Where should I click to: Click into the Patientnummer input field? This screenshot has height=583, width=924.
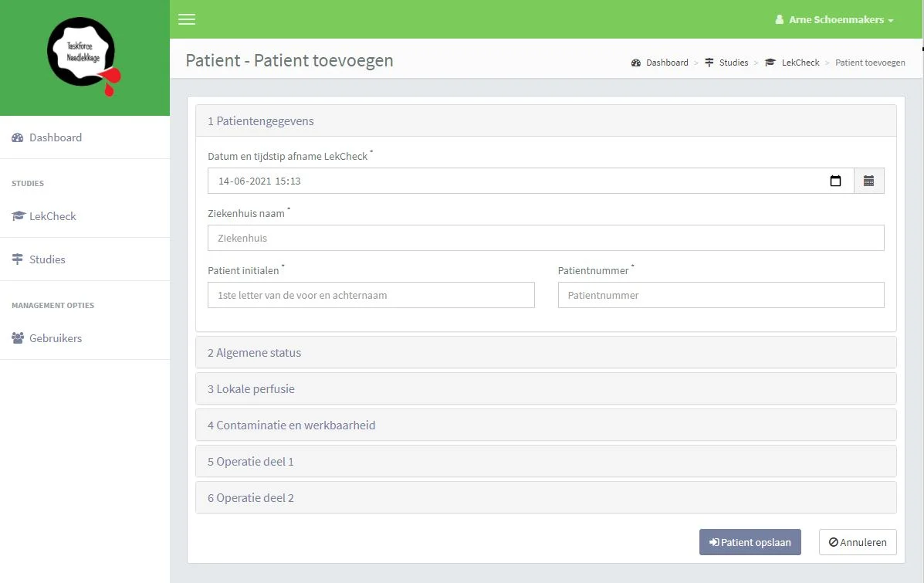[721, 295]
